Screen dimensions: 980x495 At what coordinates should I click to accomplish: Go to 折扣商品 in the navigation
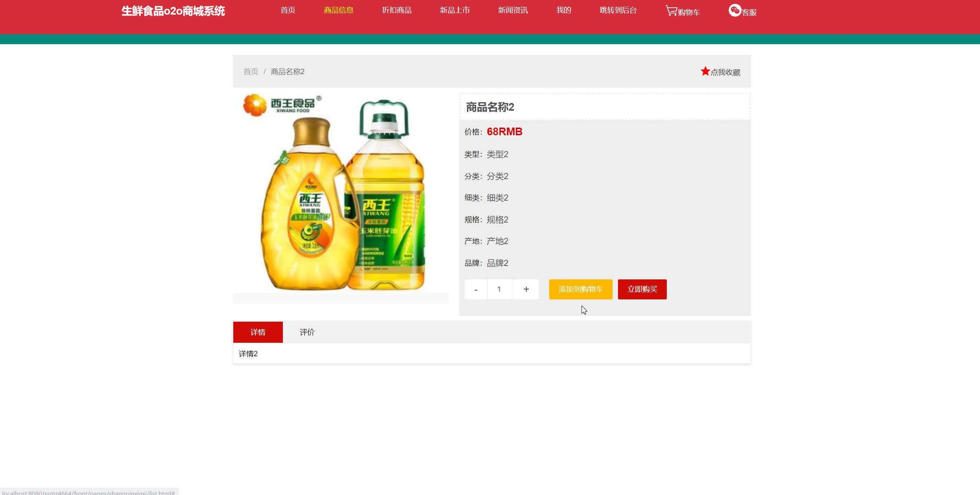click(397, 10)
